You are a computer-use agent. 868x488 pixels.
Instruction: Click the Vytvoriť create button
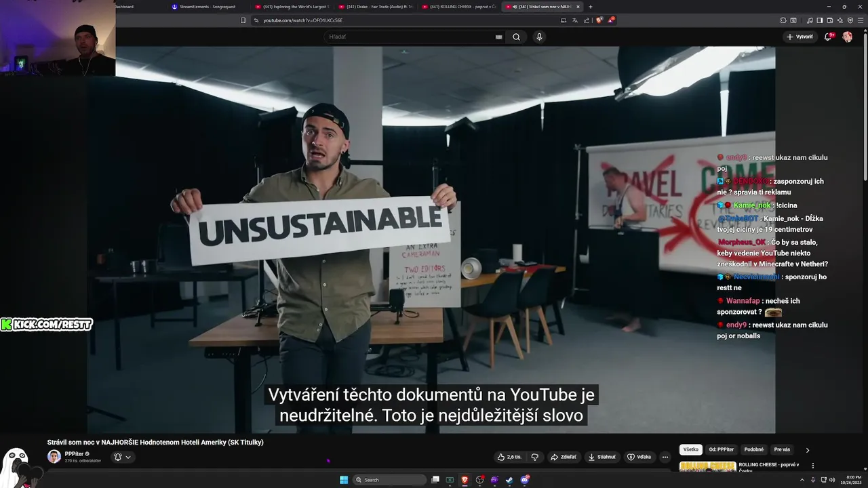(x=800, y=37)
